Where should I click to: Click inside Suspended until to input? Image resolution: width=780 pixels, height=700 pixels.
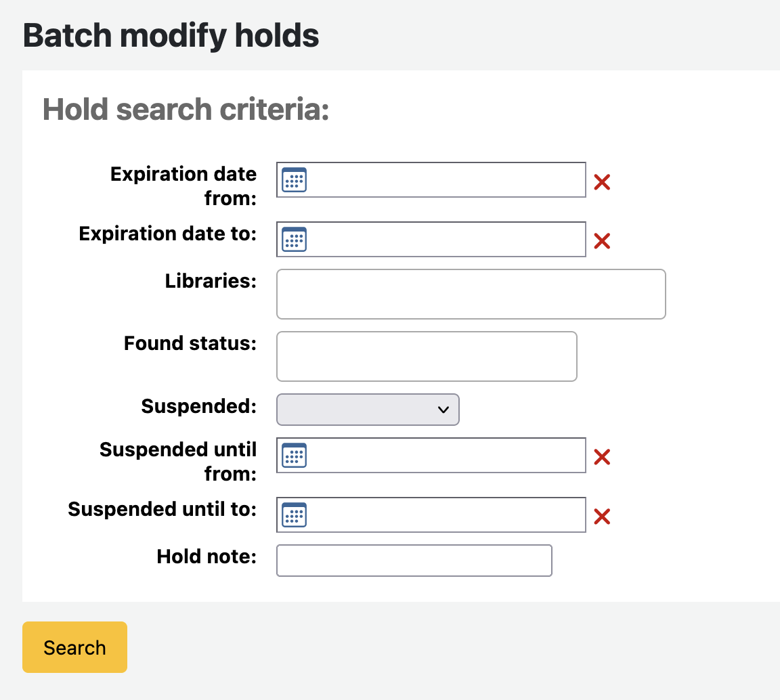tap(447, 515)
